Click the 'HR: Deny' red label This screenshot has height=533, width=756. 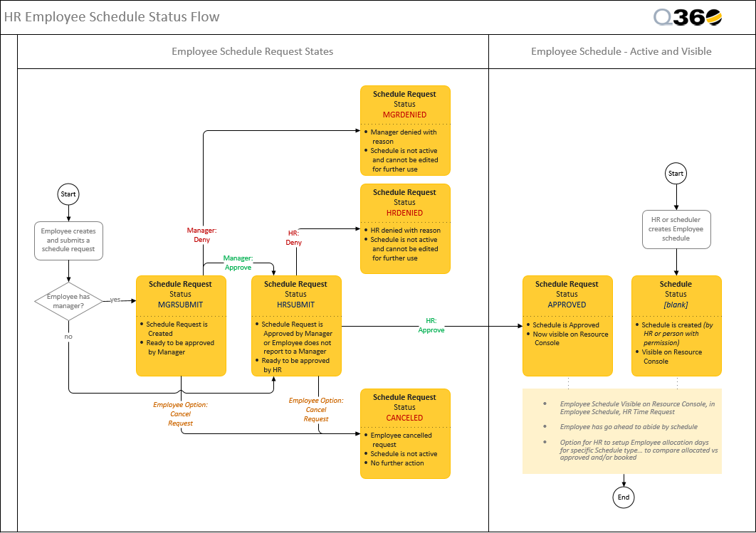[294, 238]
